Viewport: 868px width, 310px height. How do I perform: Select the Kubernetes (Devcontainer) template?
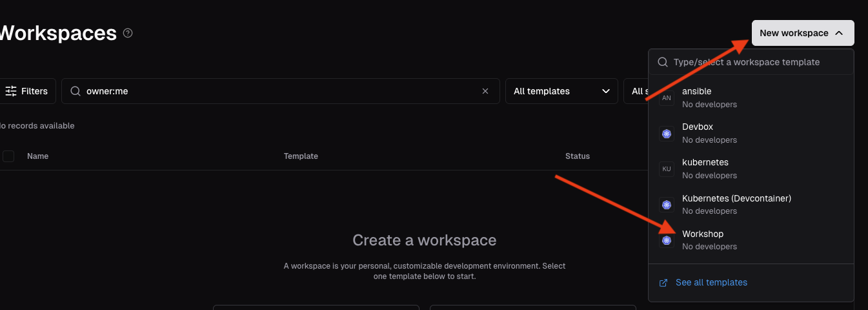point(751,204)
